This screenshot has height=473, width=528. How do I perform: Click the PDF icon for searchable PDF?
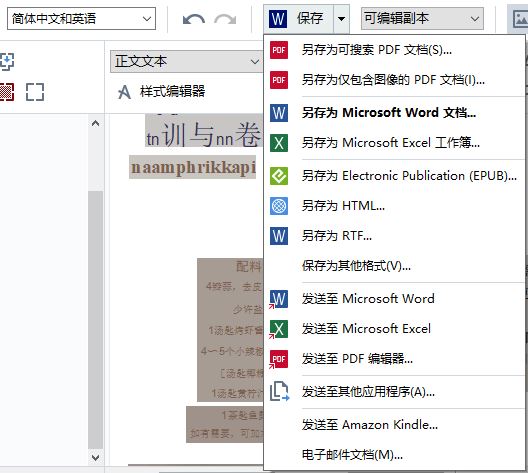pyautogui.click(x=279, y=50)
